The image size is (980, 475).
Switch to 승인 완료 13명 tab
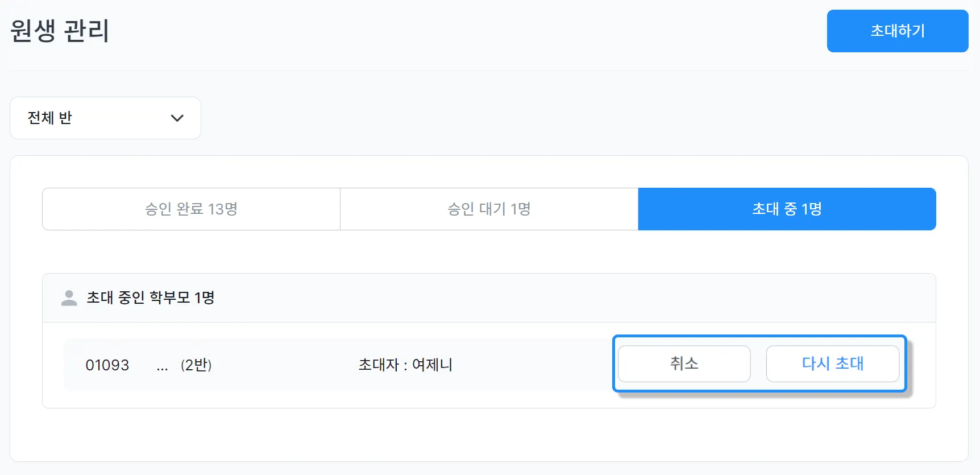tap(191, 209)
